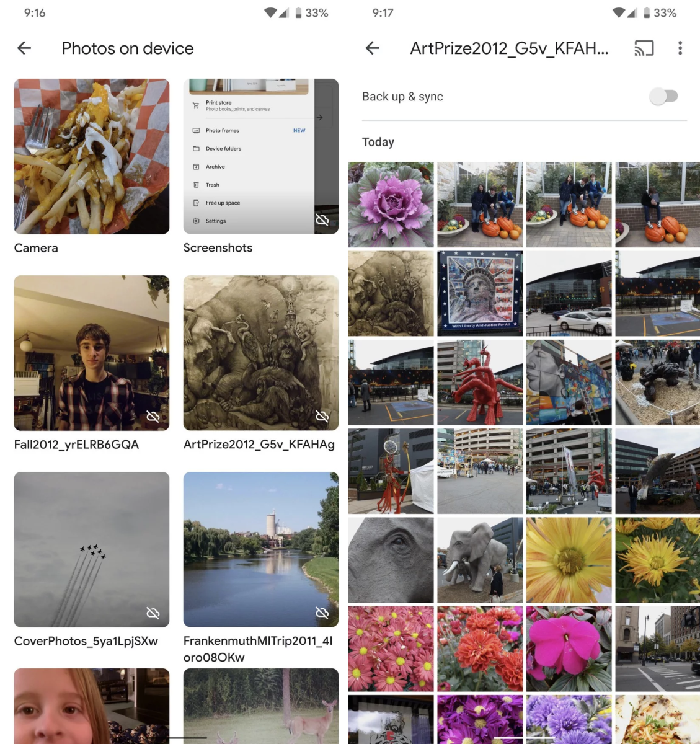Tap left screen battery status icon
This screenshot has width=700, height=744.
pos(298,12)
